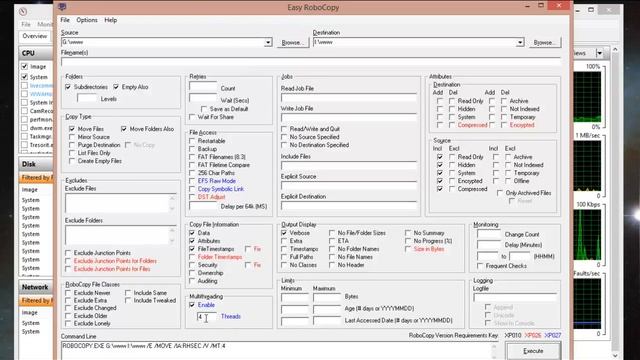Image resolution: width=640 pixels, height=360 pixels.
Task: Check Exclude Newer file class
Action: [x=68, y=293]
